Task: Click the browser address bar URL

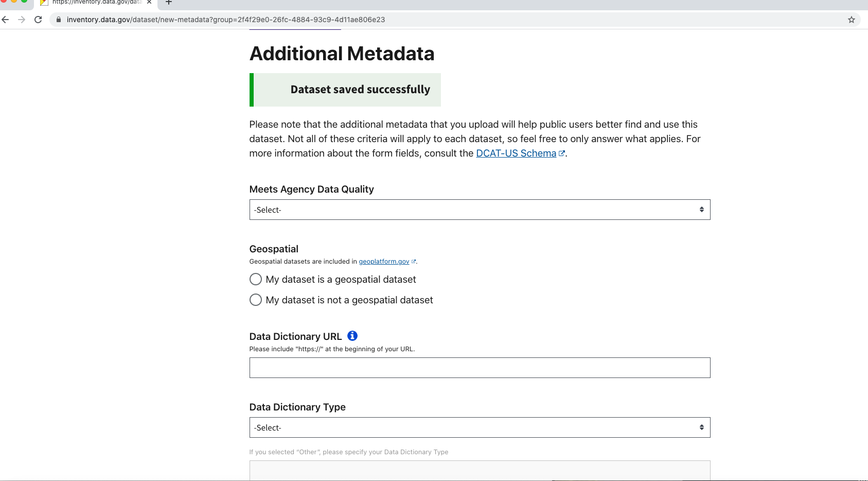Action: click(225, 20)
